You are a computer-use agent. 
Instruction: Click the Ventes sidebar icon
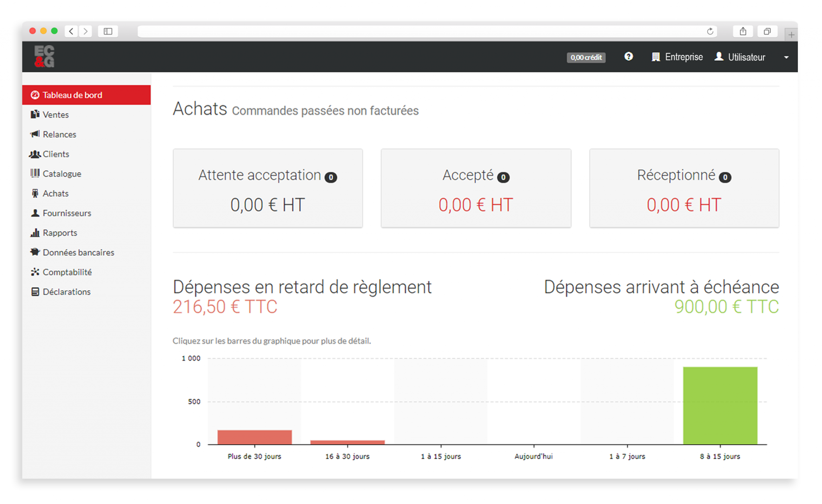coord(35,114)
